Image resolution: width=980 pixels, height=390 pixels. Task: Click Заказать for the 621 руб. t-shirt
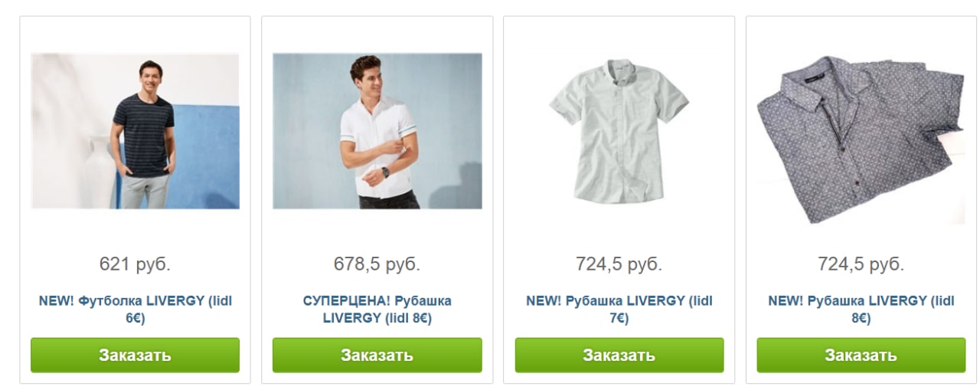(x=135, y=356)
